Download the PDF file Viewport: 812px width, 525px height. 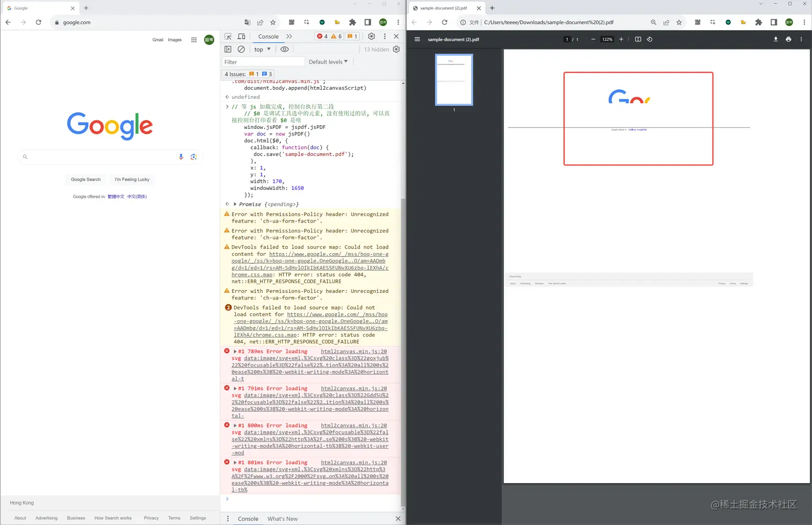[775, 39]
